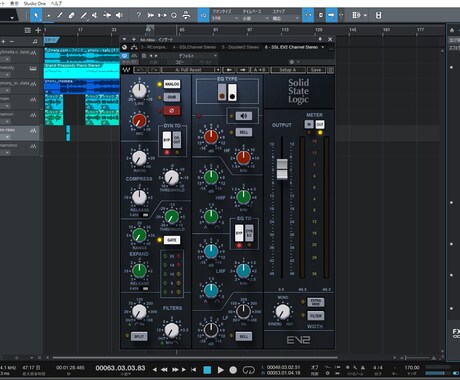Toggle the Autoscroll button
Image resolution: width=460 pixels, height=380 pixels.
(x=308, y=15)
